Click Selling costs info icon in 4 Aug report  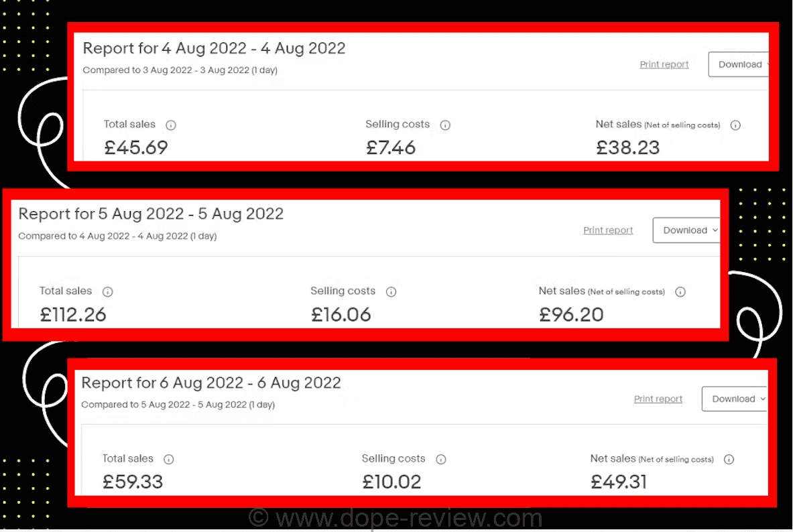tap(445, 125)
